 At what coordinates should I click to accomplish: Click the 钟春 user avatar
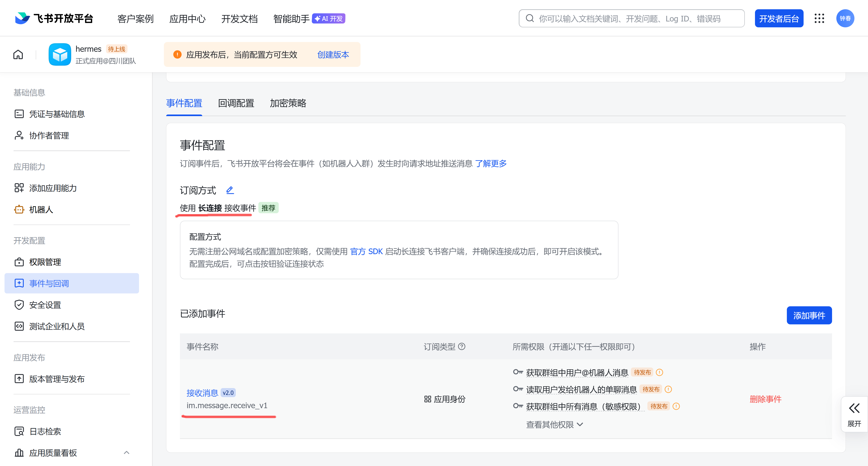[845, 19]
